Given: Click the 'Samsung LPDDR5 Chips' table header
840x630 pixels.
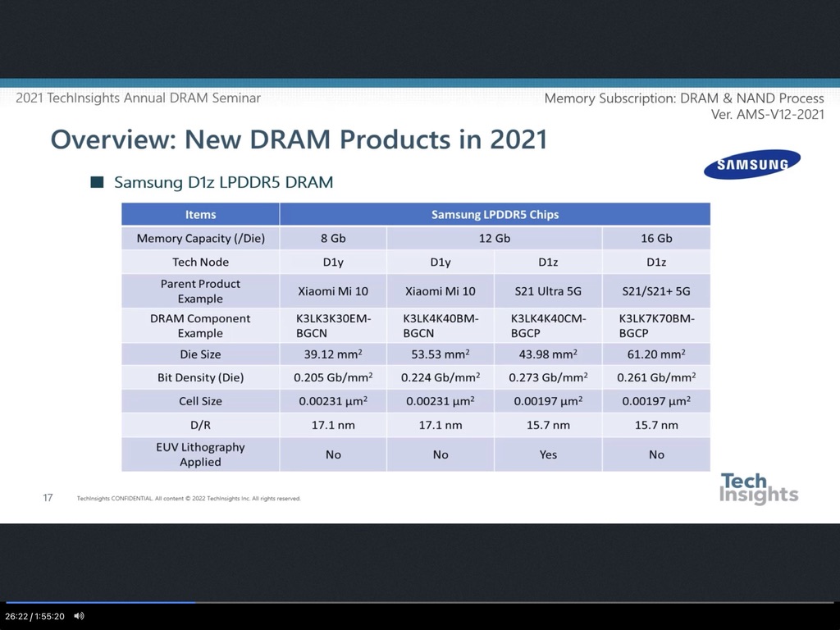Looking at the screenshot, I should [495, 214].
